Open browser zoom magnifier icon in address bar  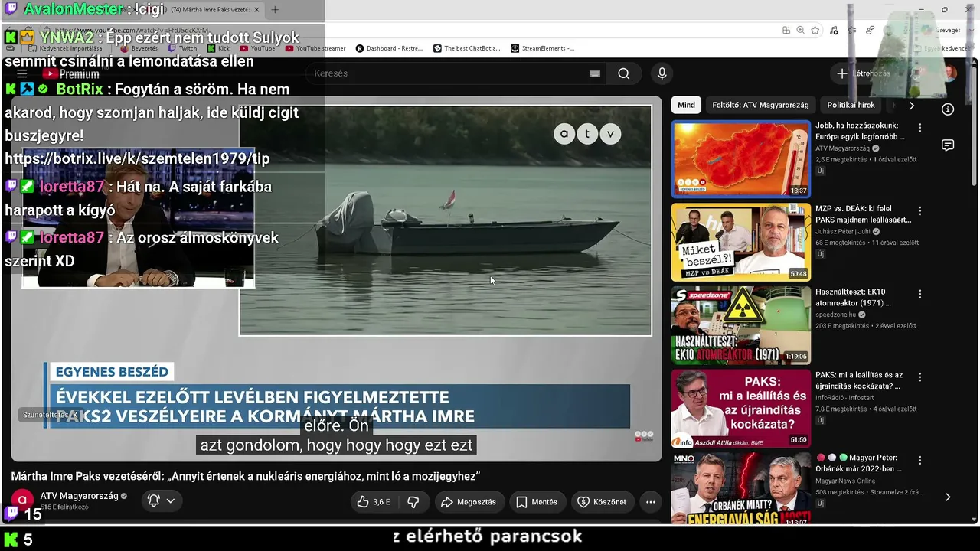pyautogui.click(x=801, y=31)
